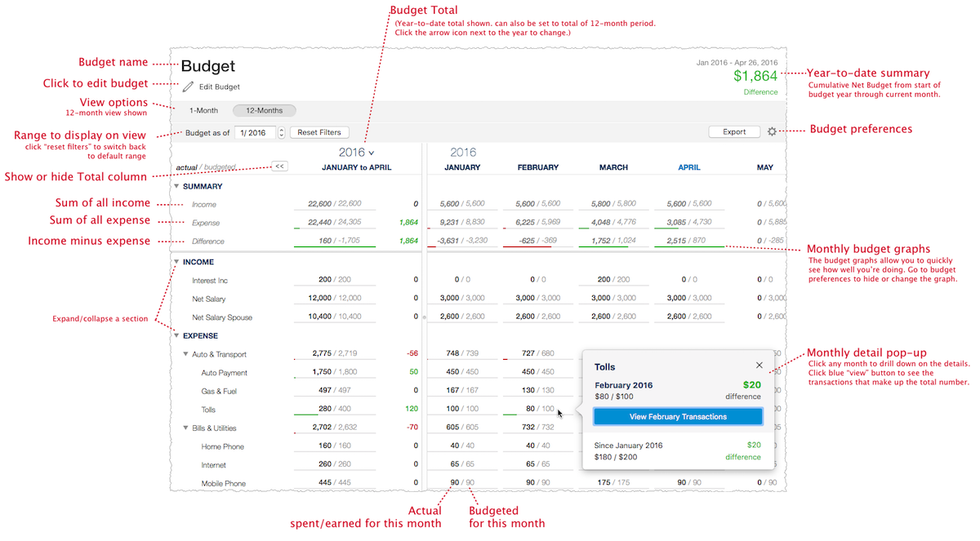
Task: Export the budget
Action: tap(734, 131)
